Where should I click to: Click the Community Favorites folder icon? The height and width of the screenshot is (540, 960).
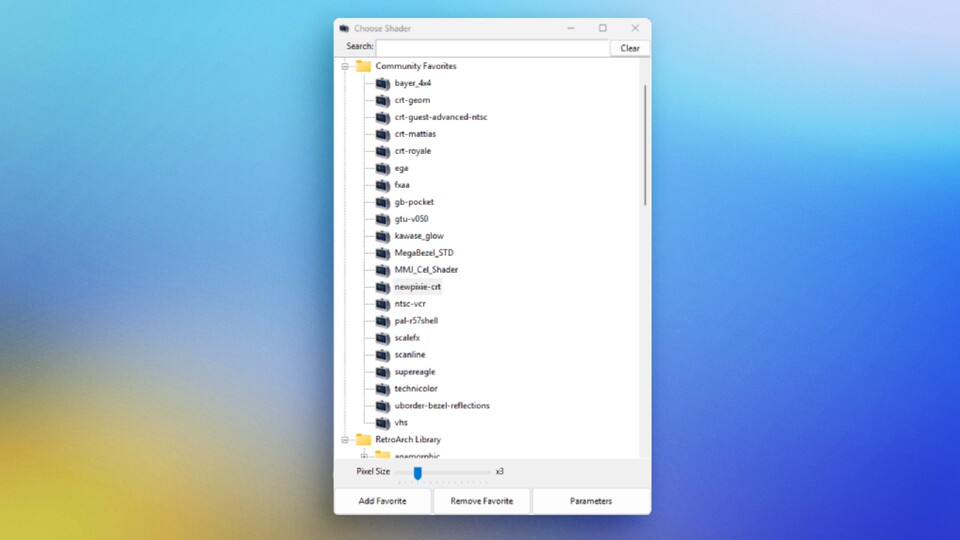point(364,66)
